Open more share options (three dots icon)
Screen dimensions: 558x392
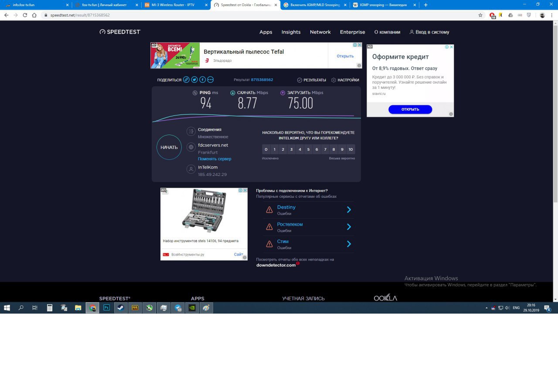coord(211,80)
